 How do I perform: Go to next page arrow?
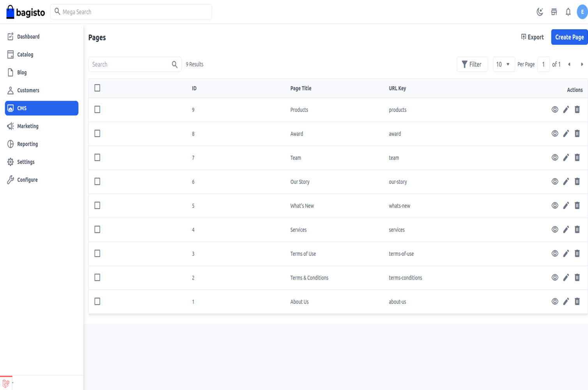(x=582, y=64)
